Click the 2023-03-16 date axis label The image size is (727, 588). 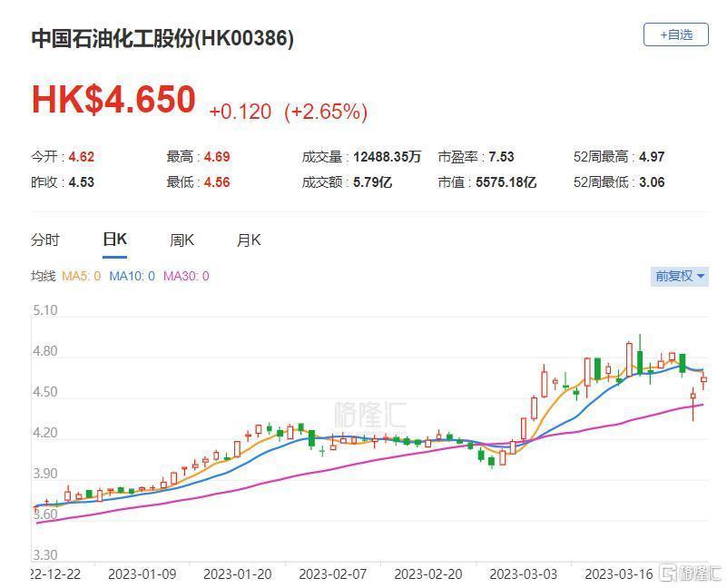[619, 574]
